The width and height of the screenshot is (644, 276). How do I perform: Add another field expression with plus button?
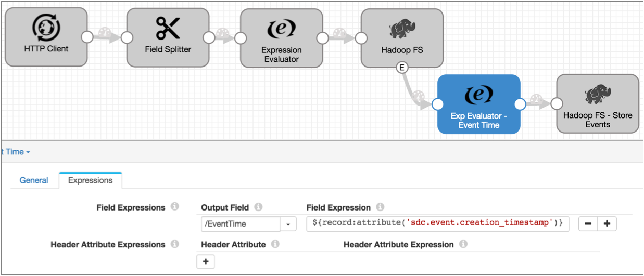click(x=607, y=224)
